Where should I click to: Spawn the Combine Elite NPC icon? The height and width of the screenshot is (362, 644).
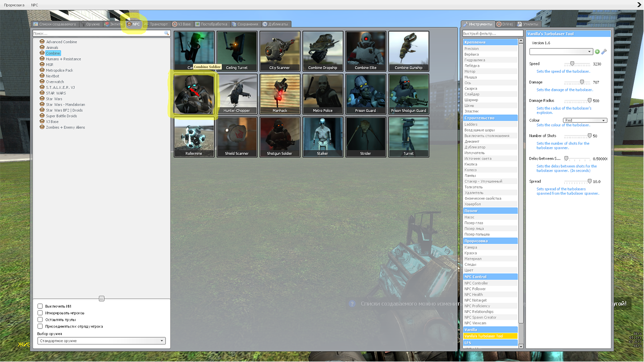tap(366, 51)
